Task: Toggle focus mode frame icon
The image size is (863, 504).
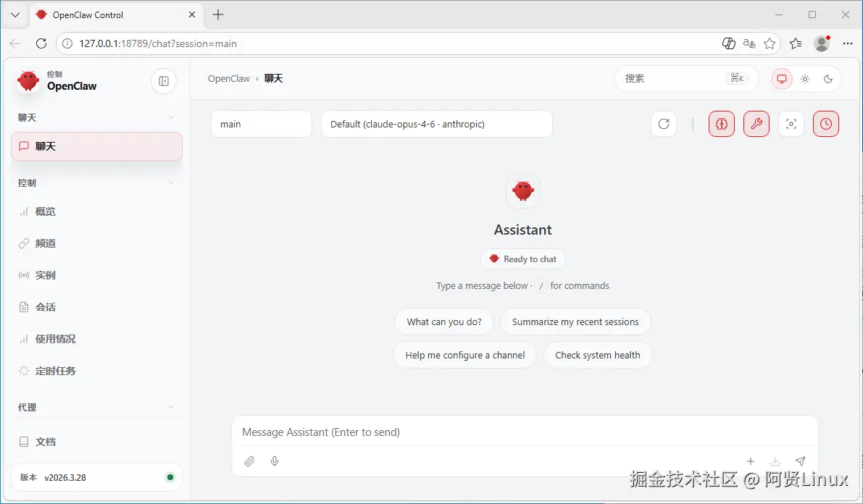Action: pos(791,124)
